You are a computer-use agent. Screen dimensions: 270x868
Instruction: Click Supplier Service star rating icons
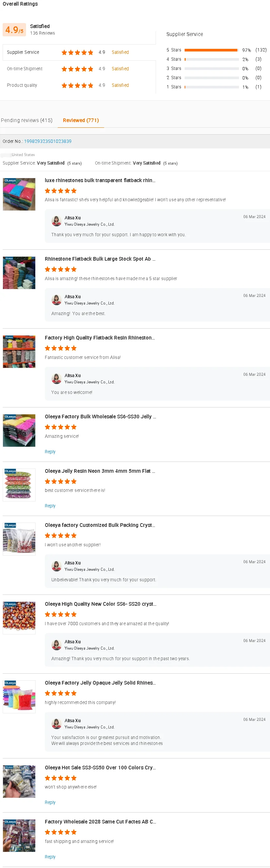pos(77,52)
